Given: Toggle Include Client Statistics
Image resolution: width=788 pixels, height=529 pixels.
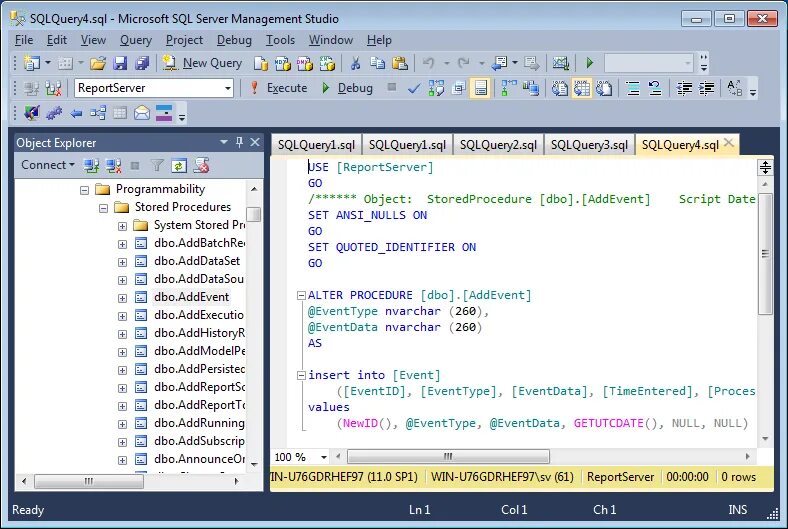Looking at the screenshot, I should pyautogui.click(x=531, y=88).
